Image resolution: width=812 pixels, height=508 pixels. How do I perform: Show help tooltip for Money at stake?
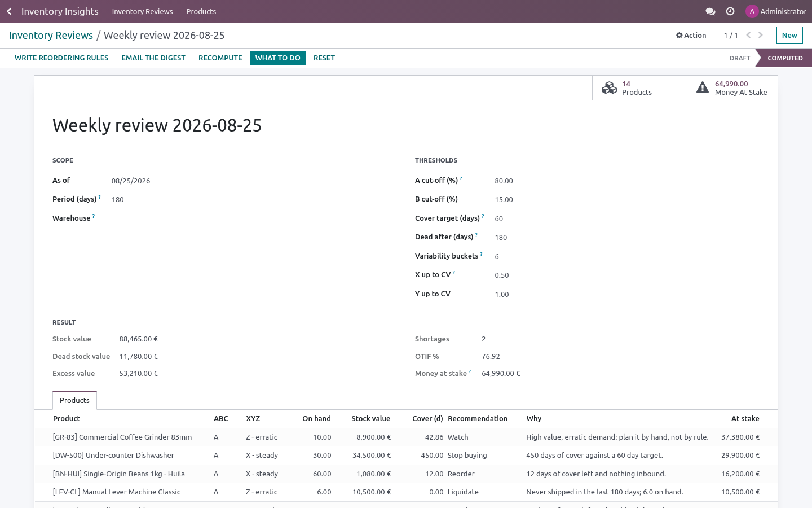pos(470,371)
